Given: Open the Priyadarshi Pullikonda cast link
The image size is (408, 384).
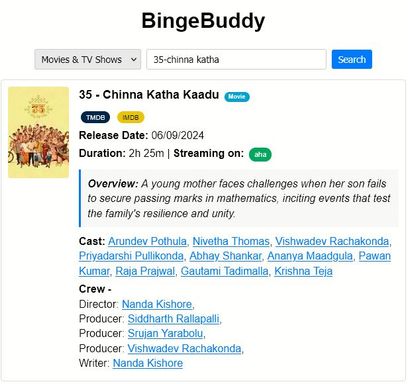Looking at the screenshot, I should tap(131, 256).
